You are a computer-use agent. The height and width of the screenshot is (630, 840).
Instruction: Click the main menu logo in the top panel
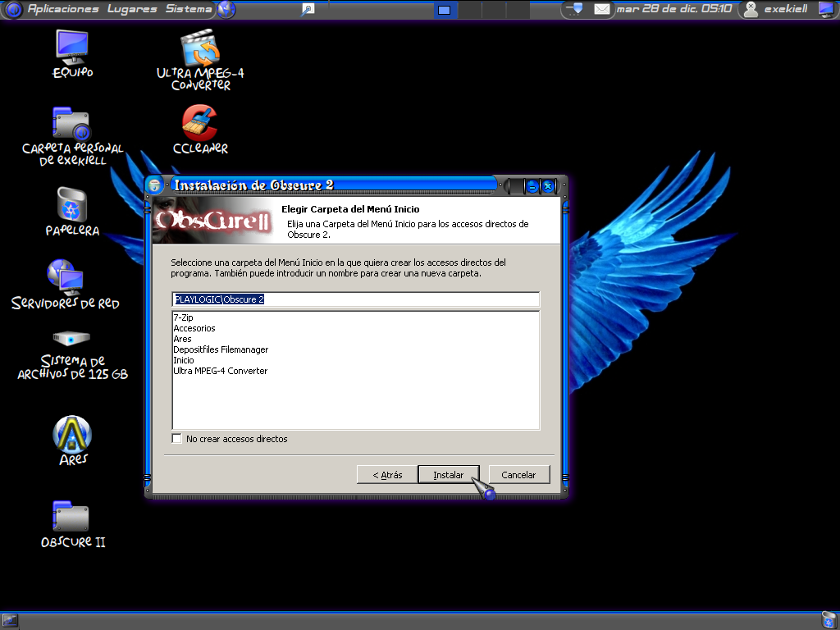pyautogui.click(x=13, y=9)
